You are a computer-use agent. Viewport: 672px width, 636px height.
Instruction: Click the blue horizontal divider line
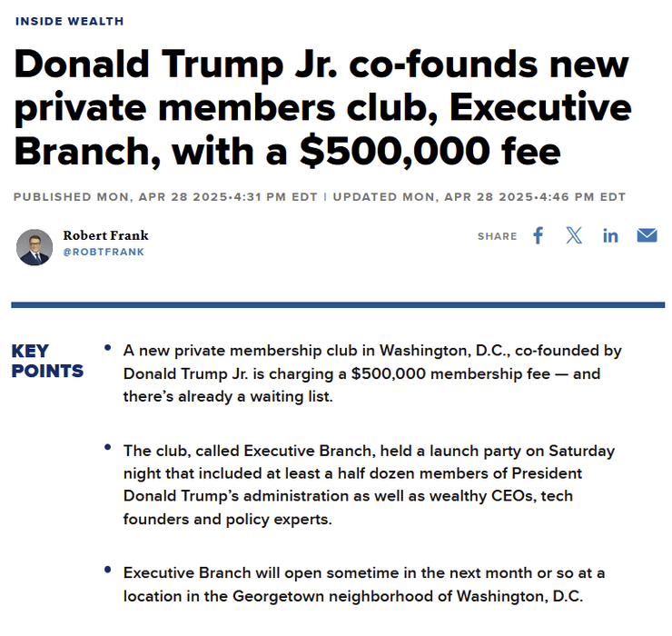pos(338,305)
